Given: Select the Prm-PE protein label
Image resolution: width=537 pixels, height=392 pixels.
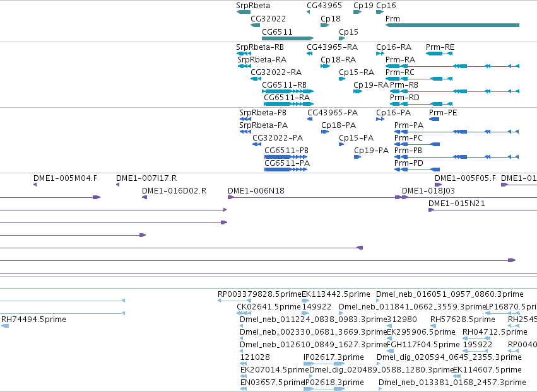Looking at the screenshot, I should pyautogui.click(x=443, y=113).
